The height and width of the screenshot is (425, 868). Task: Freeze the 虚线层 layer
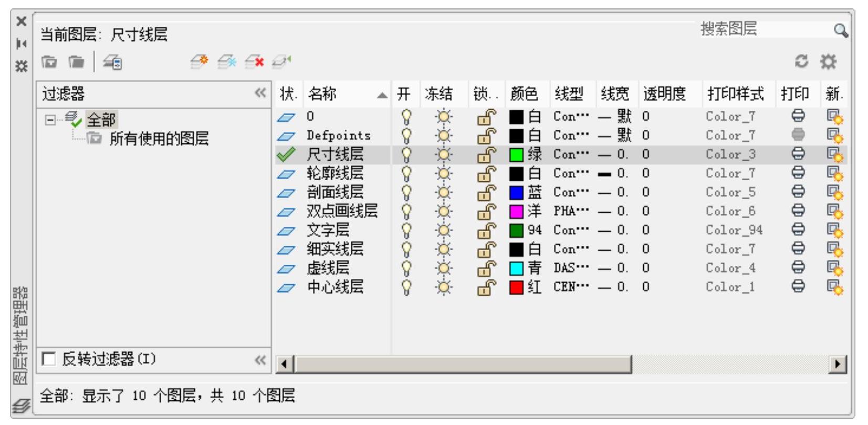tap(444, 268)
